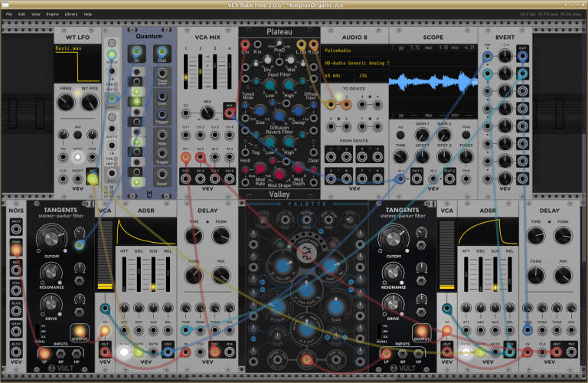The height and width of the screenshot is (383, 588).
Task: Open the HD-Audio Generic Analog device dropdown
Action: (x=354, y=63)
